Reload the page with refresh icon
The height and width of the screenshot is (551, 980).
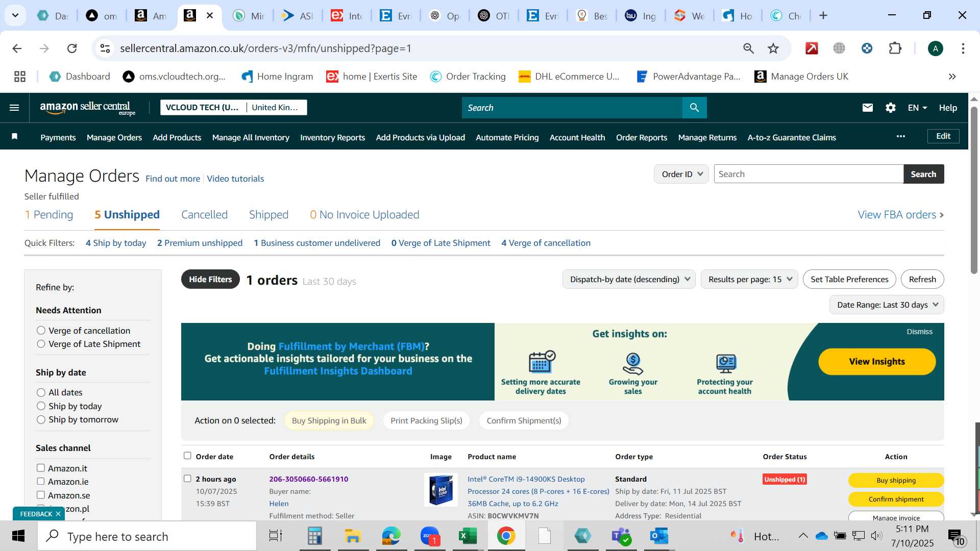[x=72, y=48]
